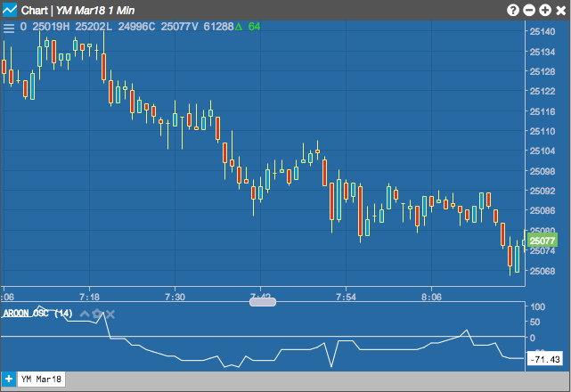Click the -71.43 oscillator value label

click(x=544, y=360)
